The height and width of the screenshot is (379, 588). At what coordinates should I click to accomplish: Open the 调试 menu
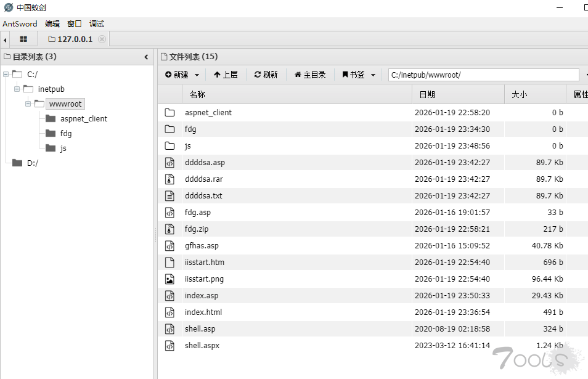pos(97,24)
